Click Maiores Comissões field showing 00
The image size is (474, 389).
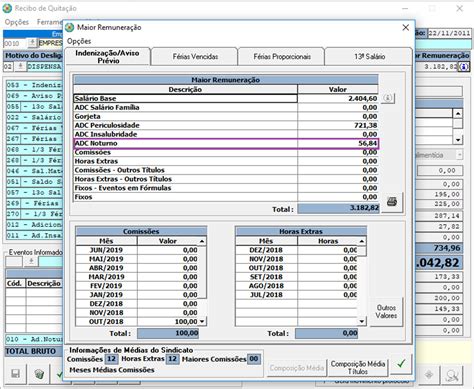coord(254,359)
